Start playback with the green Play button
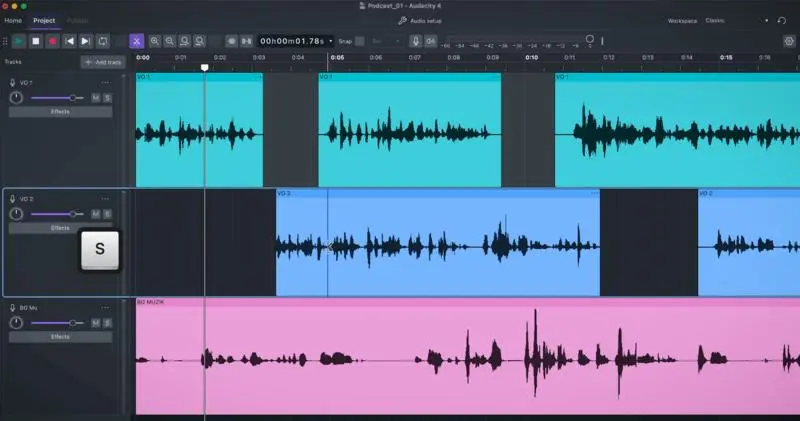The image size is (800, 421). [19, 41]
